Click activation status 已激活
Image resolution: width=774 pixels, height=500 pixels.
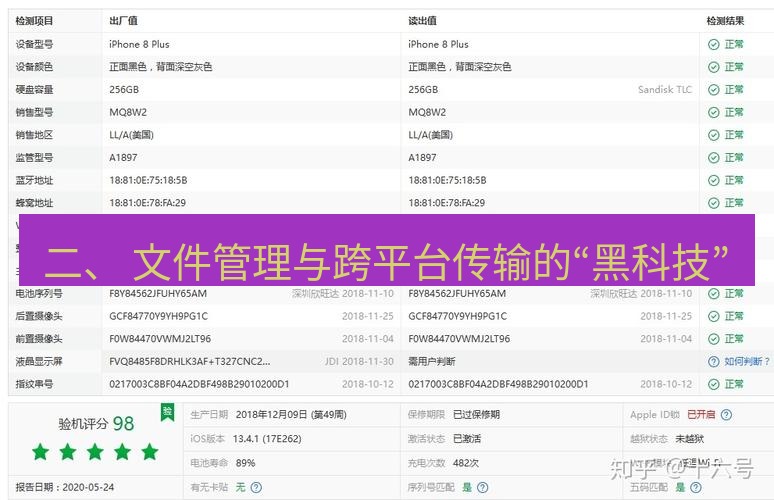[467, 439]
